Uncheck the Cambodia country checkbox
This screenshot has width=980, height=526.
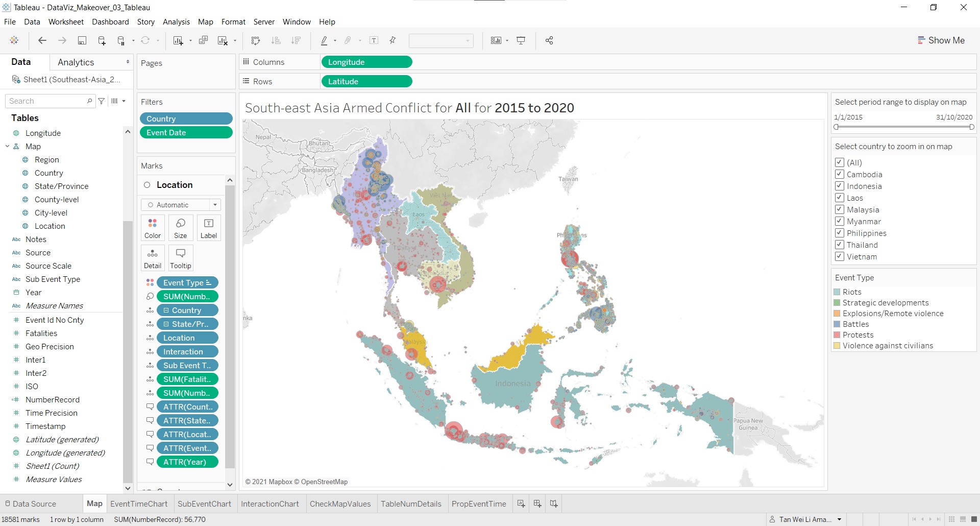(839, 174)
